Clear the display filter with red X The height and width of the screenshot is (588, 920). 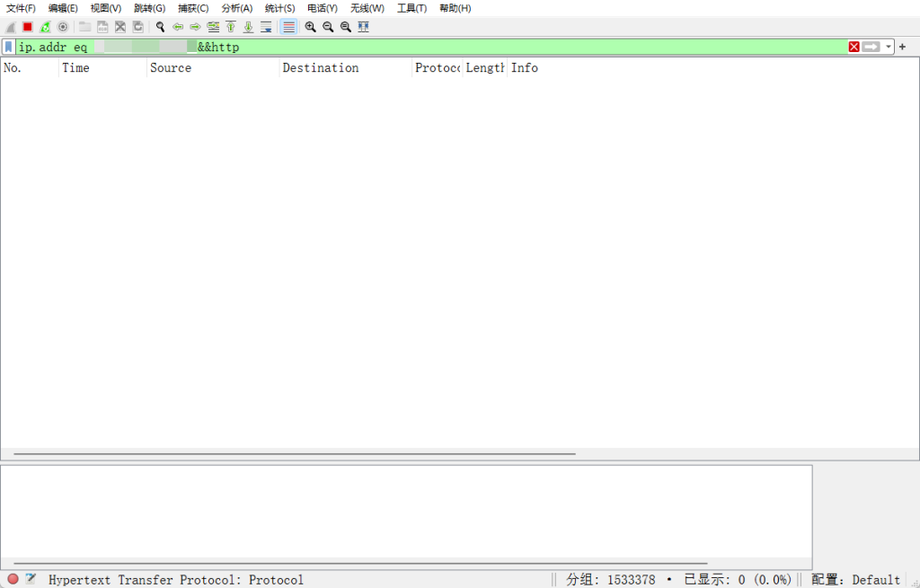[854, 47]
